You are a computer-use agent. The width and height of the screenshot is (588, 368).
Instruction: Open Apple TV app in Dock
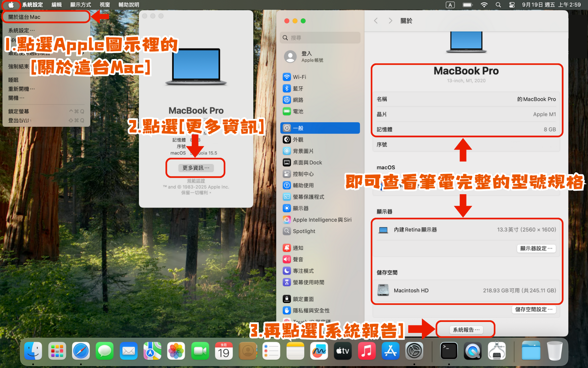click(343, 351)
